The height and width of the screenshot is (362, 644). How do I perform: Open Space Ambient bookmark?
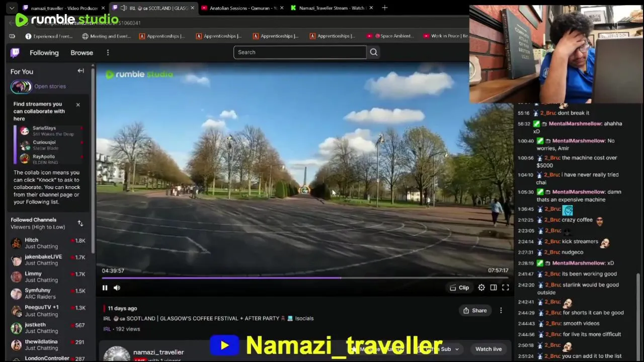click(391, 36)
